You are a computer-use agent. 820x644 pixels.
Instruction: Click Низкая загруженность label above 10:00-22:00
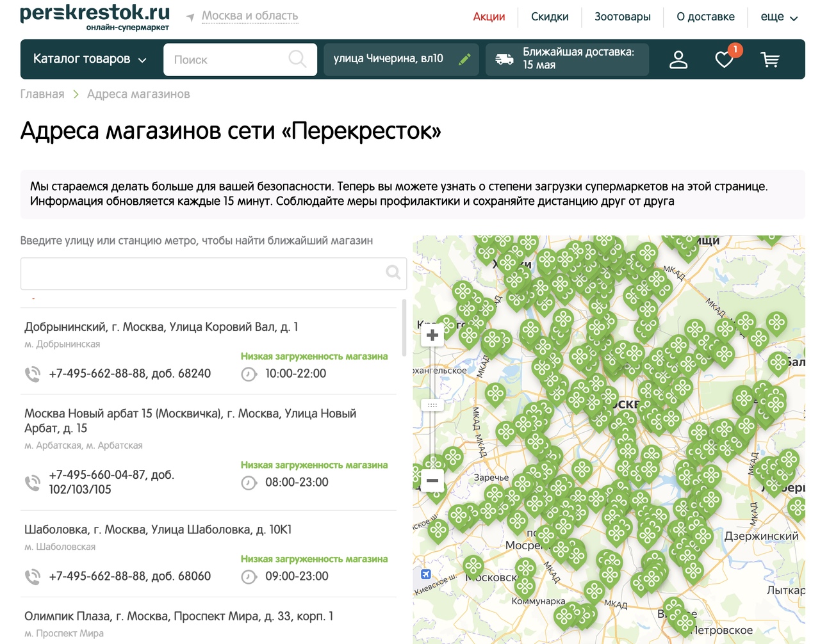pyautogui.click(x=314, y=357)
